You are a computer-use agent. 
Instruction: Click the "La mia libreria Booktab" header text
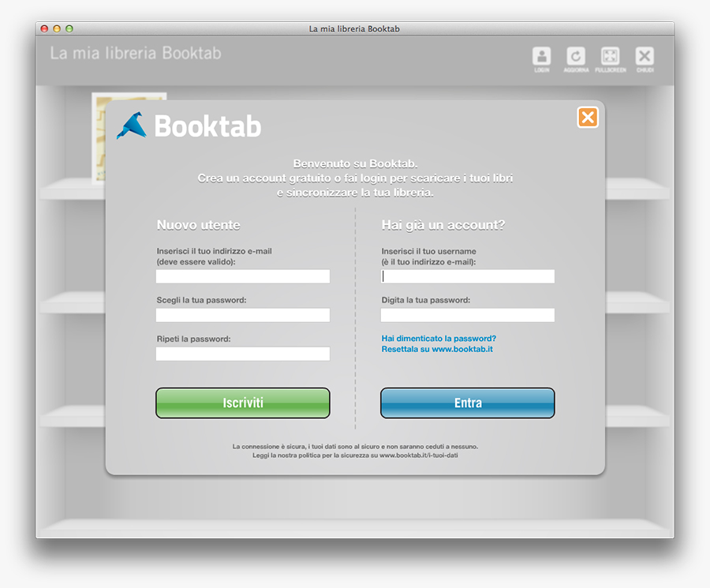point(135,53)
